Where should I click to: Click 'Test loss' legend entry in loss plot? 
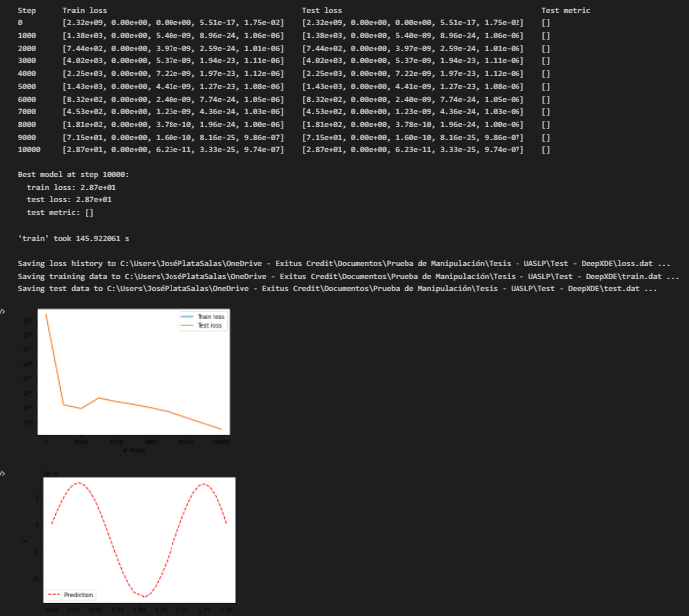point(203,326)
